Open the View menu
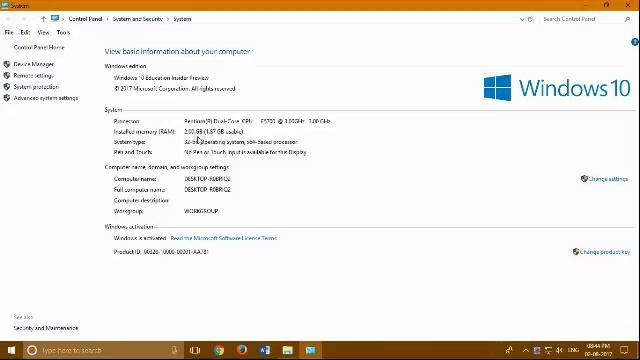 [43, 32]
